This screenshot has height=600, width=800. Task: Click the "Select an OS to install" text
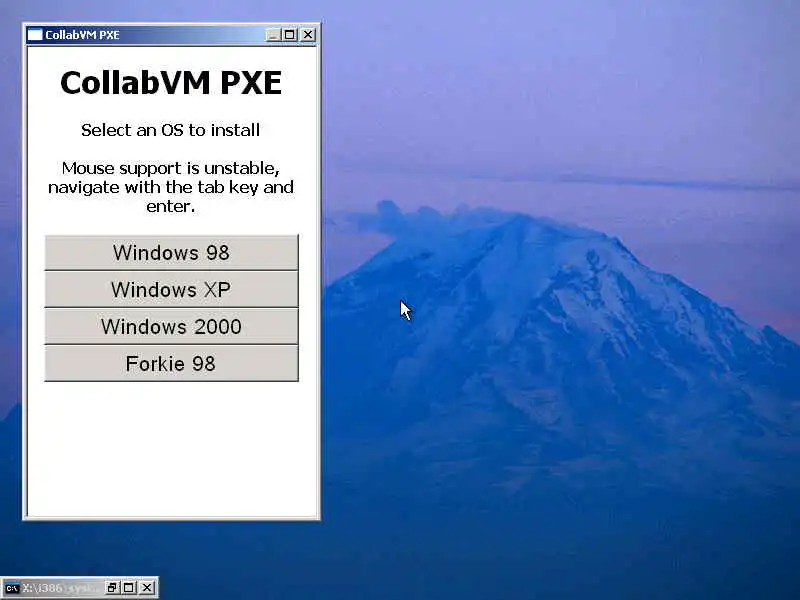pos(170,130)
